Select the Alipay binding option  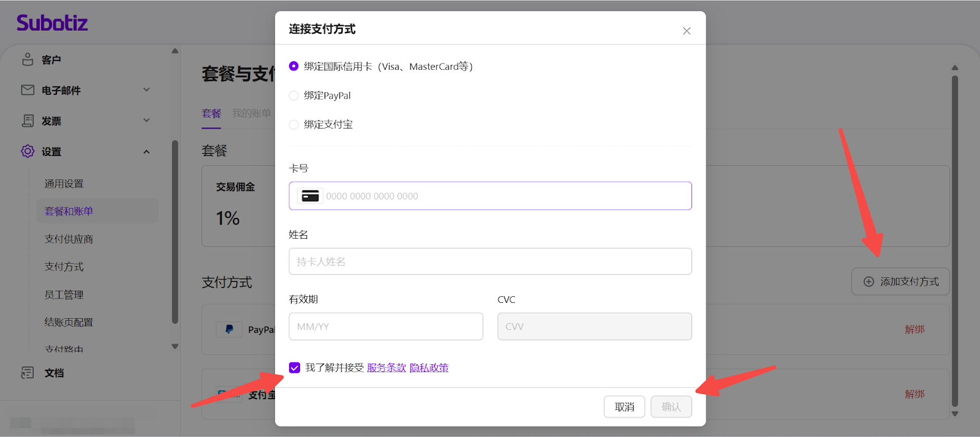[294, 125]
